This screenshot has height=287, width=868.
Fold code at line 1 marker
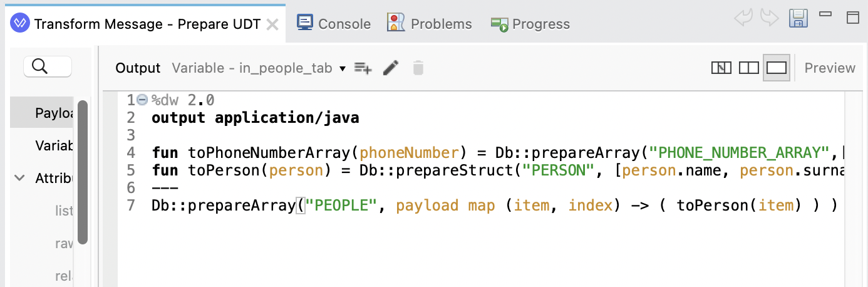click(142, 100)
